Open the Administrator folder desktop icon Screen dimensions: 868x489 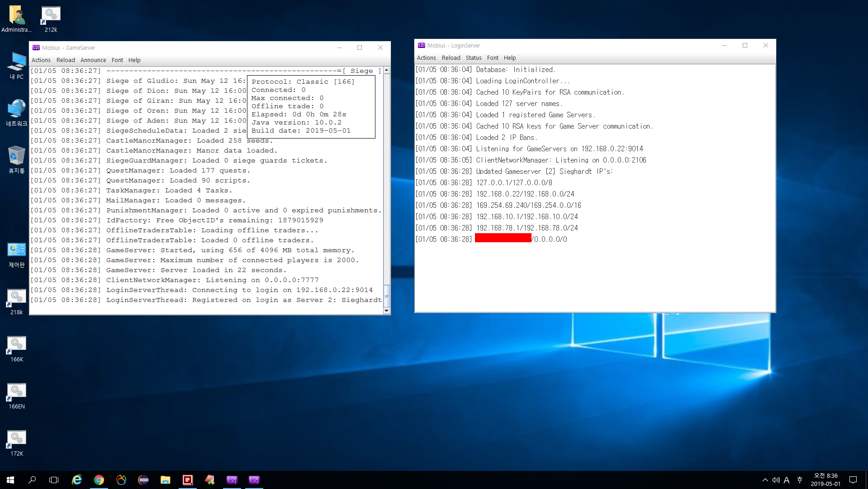tap(17, 19)
